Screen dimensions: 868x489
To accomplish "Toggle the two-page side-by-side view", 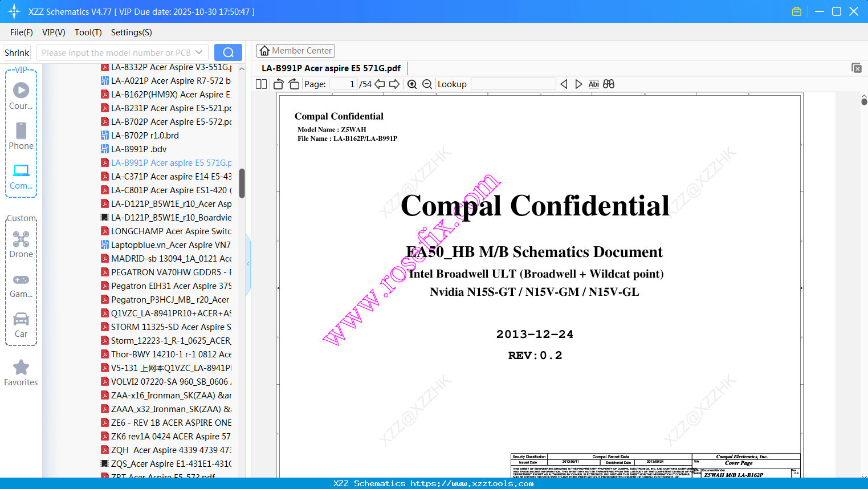I will point(262,84).
